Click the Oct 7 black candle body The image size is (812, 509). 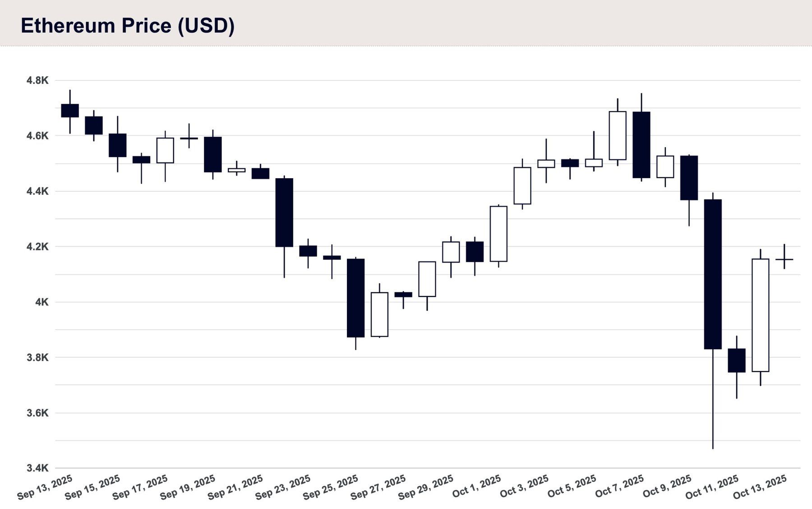[641, 145]
